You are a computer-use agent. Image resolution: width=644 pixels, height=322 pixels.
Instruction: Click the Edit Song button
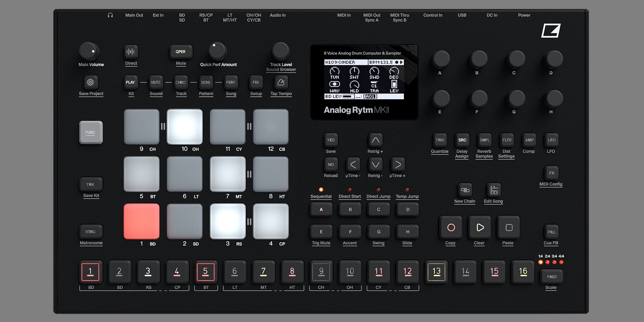[494, 190]
